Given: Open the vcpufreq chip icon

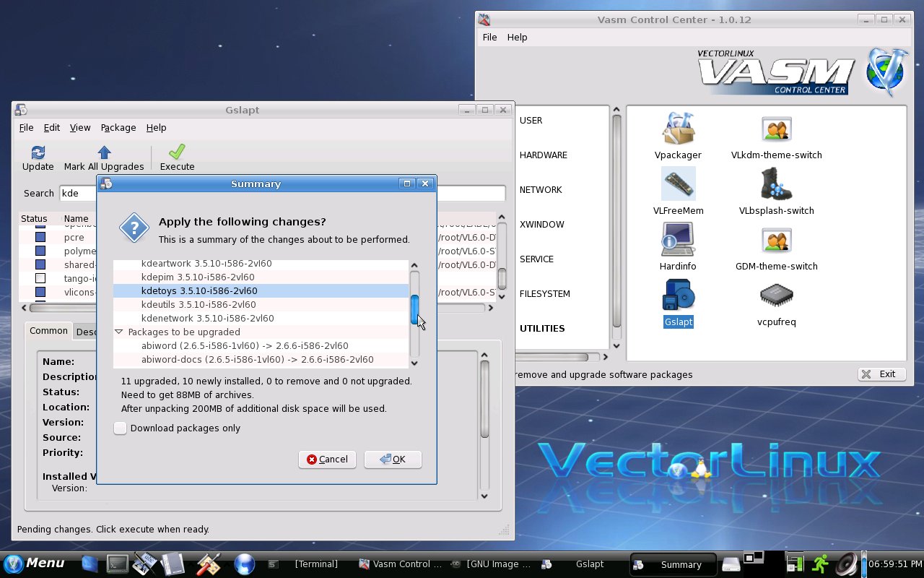Looking at the screenshot, I should [776, 295].
